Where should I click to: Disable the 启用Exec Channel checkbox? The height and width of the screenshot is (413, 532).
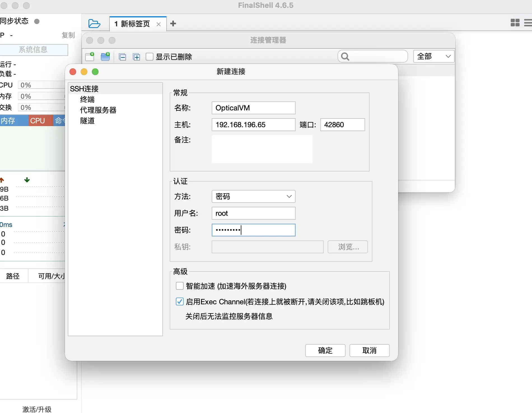tap(179, 301)
